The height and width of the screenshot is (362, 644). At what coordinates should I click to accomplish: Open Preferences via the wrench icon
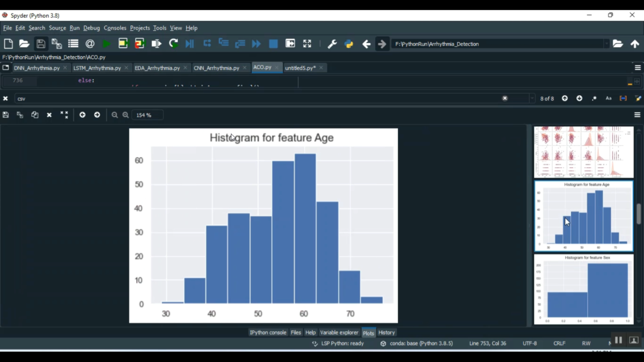click(332, 44)
